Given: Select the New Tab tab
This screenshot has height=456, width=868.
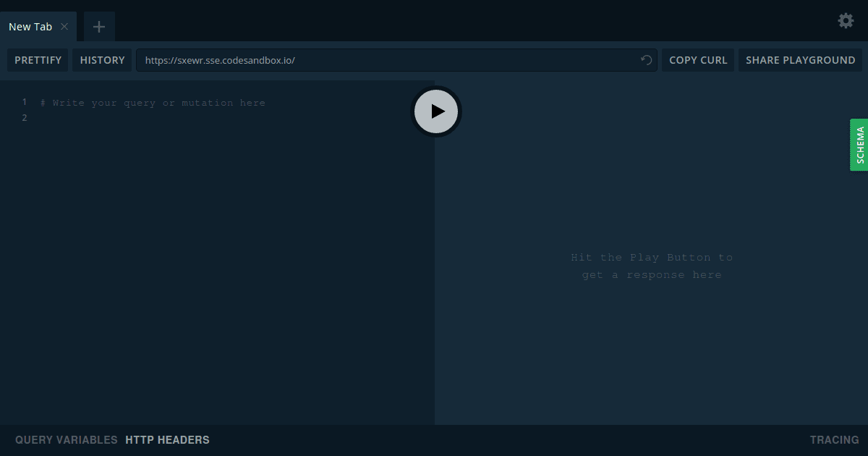Looking at the screenshot, I should tap(29, 26).
